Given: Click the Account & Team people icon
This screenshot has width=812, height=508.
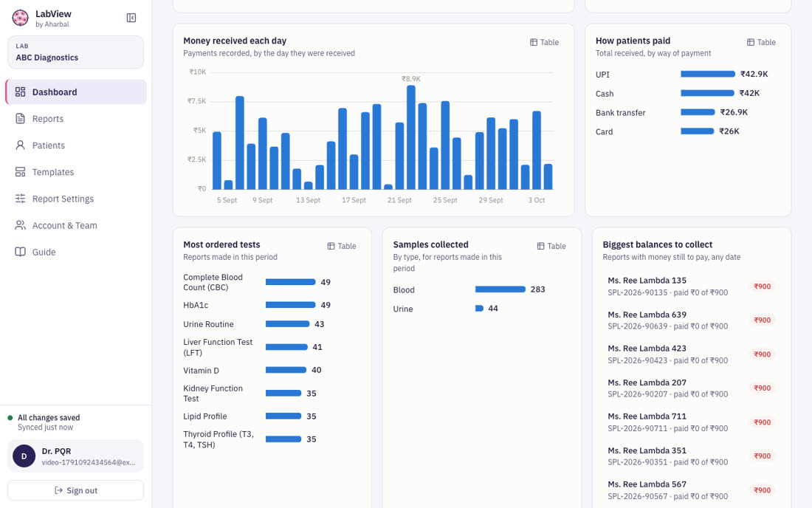Looking at the screenshot, I should point(20,225).
